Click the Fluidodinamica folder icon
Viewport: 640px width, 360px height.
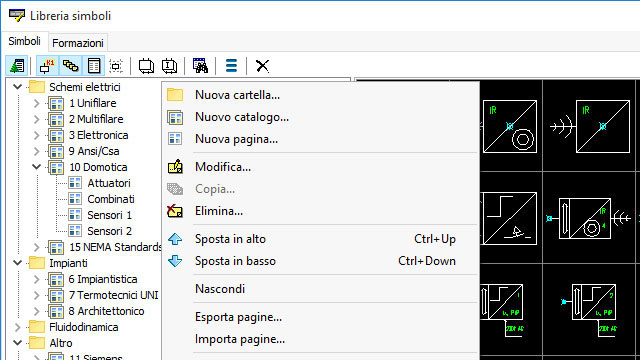pyautogui.click(x=37, y=327)
